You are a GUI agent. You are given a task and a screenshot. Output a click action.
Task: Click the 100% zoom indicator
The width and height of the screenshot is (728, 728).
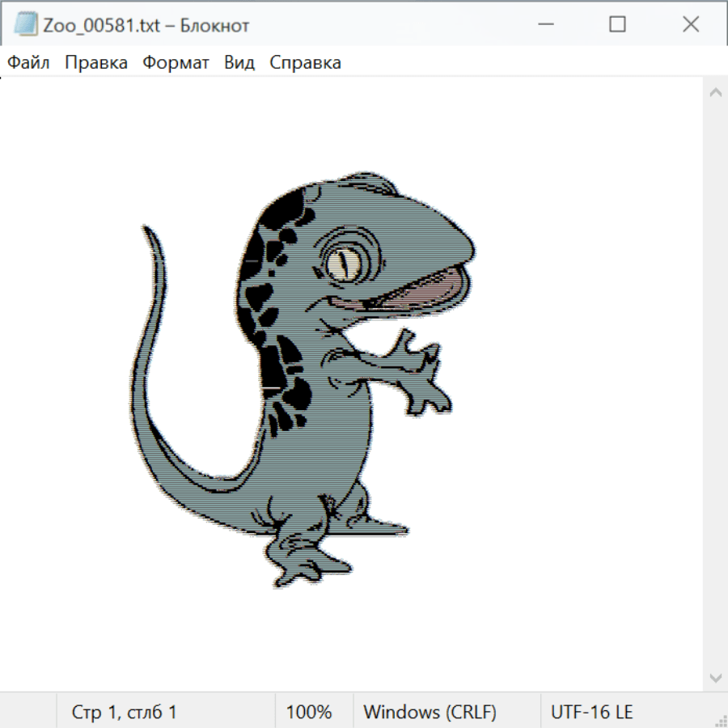coord(309,712)
